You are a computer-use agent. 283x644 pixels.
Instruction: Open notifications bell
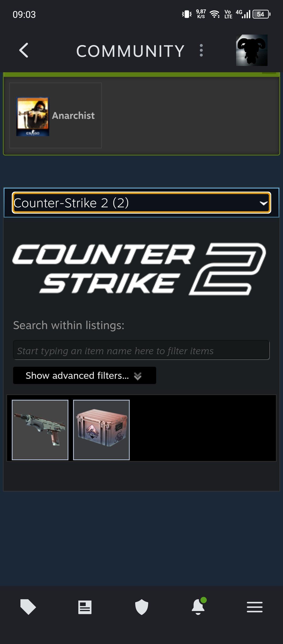pos(198,606)
